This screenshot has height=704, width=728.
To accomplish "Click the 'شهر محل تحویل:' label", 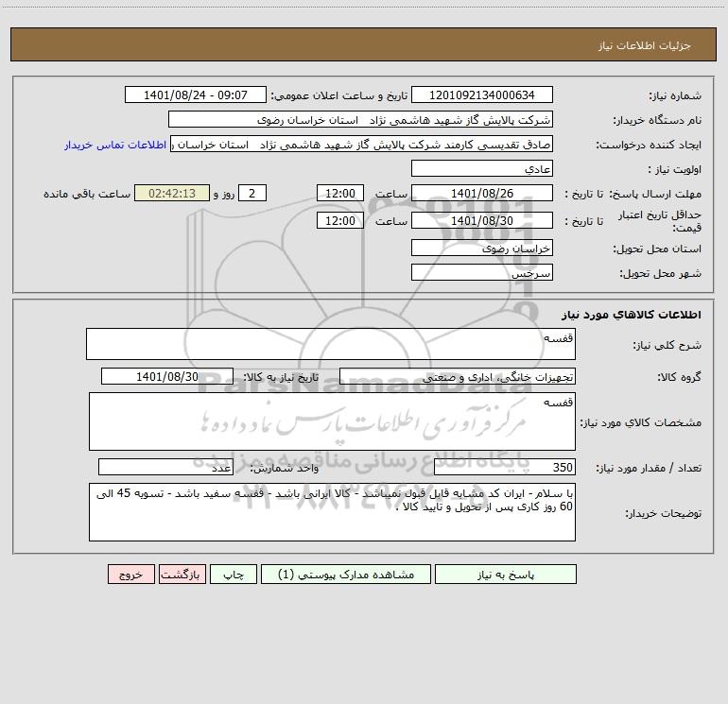I will click(x=660, y=274).
